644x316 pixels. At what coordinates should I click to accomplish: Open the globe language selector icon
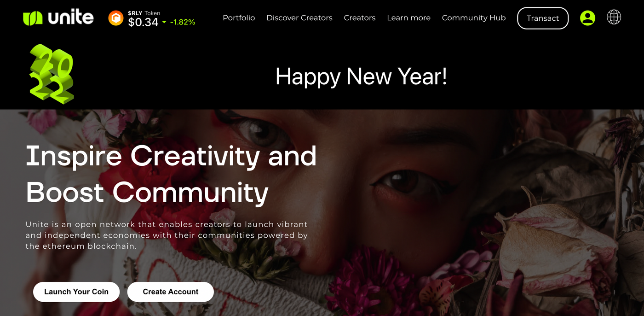[614, 18]
